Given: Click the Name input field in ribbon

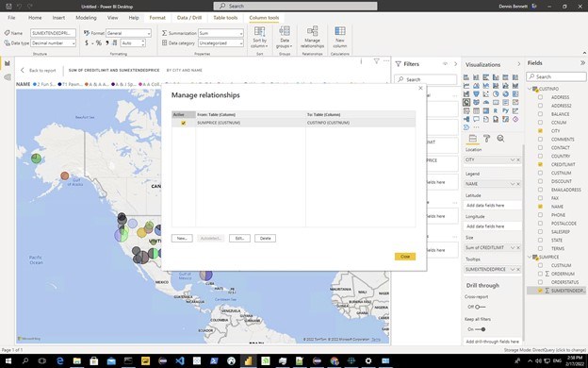Looking at the screenshot, I should (x=53, y=33).
